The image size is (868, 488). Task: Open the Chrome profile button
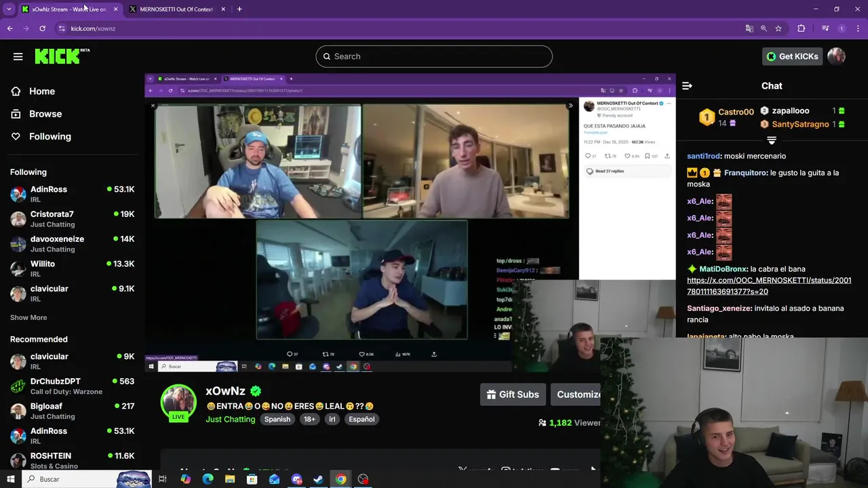(842, 28)
